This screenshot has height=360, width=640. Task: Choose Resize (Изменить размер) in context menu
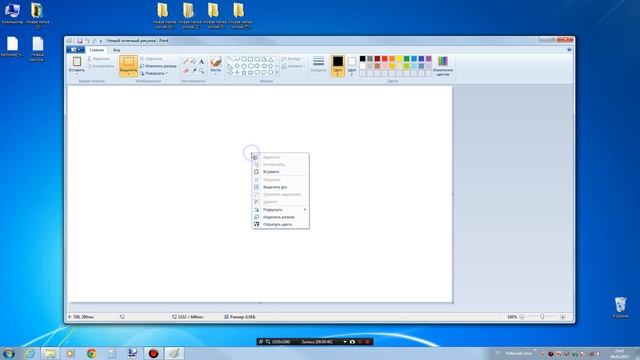tap(281, 217)
